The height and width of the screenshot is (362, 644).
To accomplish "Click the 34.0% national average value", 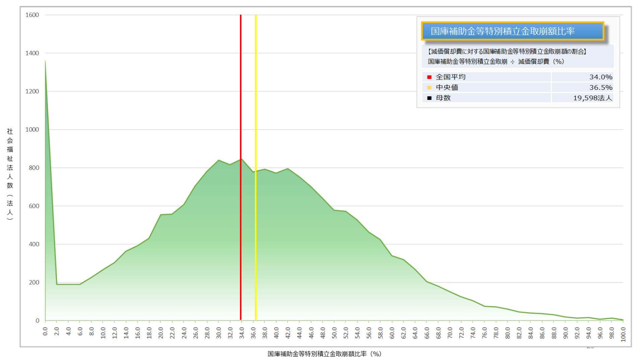I will tap(600, 77).
